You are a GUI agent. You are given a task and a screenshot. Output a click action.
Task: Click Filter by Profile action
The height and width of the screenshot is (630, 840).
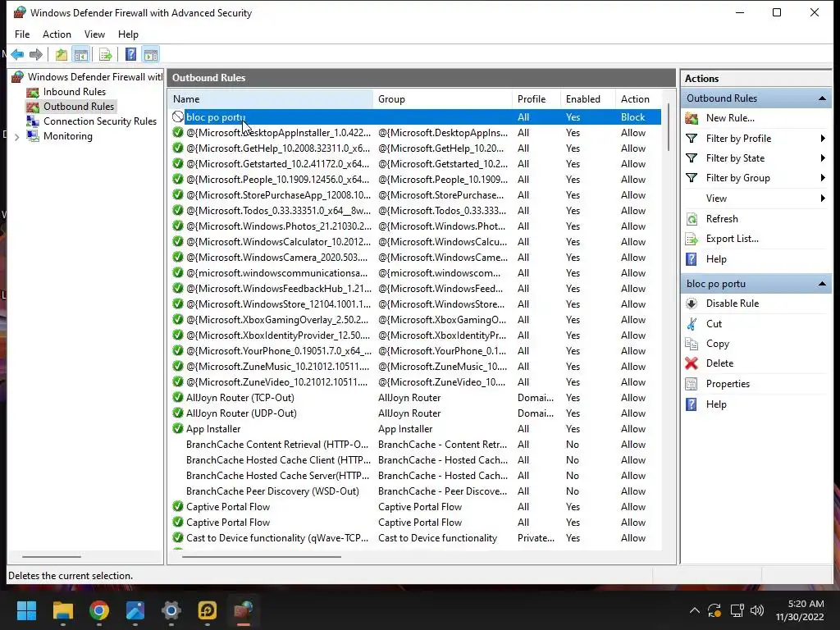pos(739,138)
